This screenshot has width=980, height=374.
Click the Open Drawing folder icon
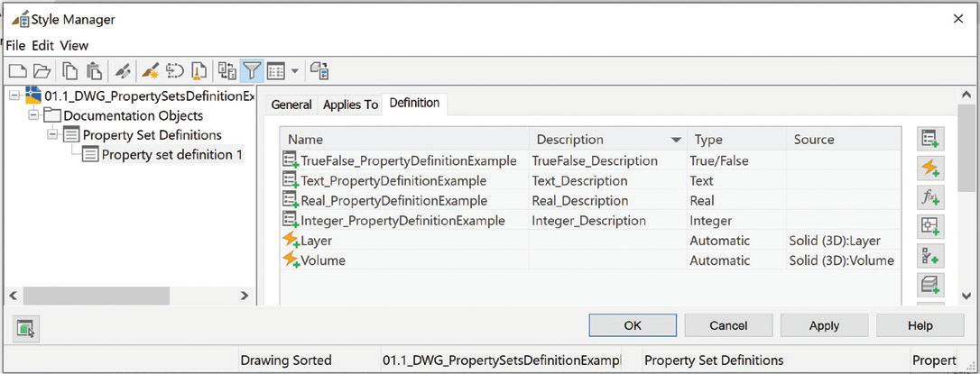click(42, 71)
